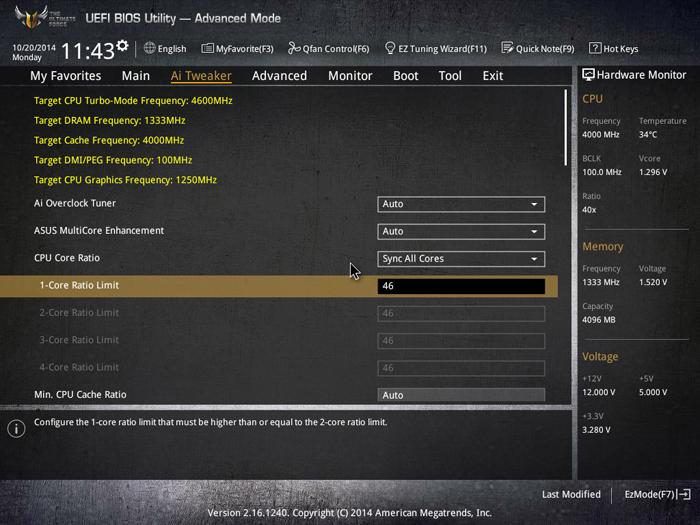Click the EZ Tuning Wizard lightbulb icon
The width and height of the screenshot is (700, 525).
pyautogui.click(x=390, y=48)
